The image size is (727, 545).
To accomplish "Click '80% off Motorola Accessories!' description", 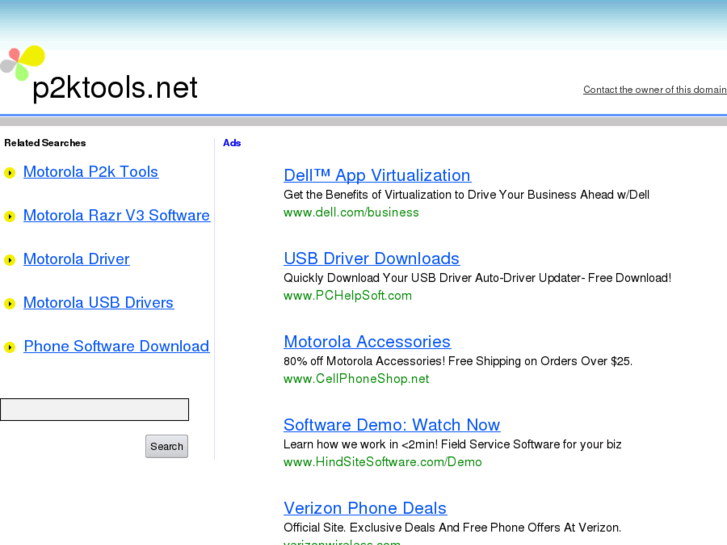I will (x=458, y=361).
